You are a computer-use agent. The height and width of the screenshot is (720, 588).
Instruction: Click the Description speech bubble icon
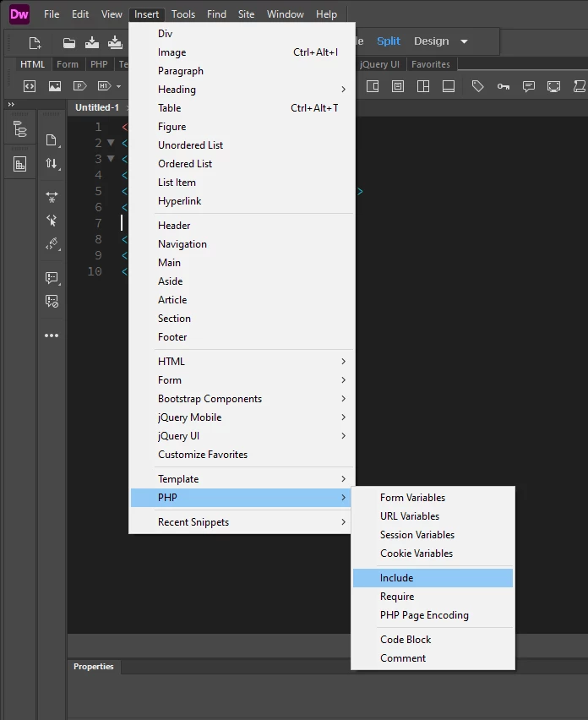pyautogui.click(x=528, y=86)
